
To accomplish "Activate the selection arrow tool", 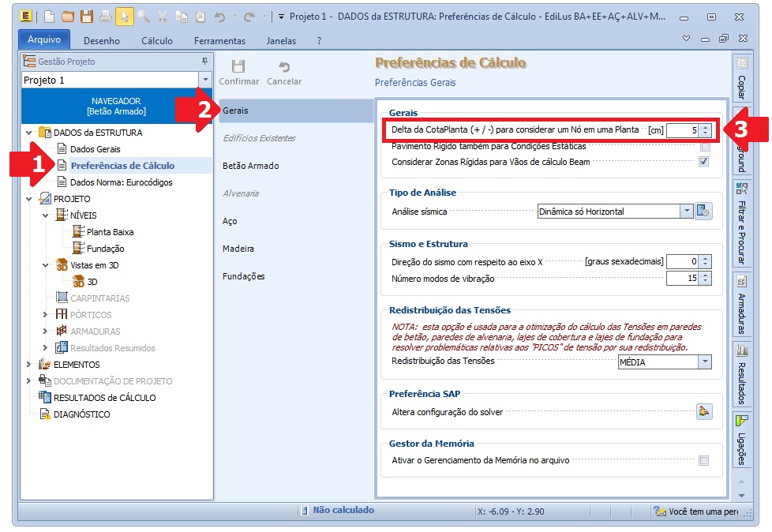I will point(125,17).
